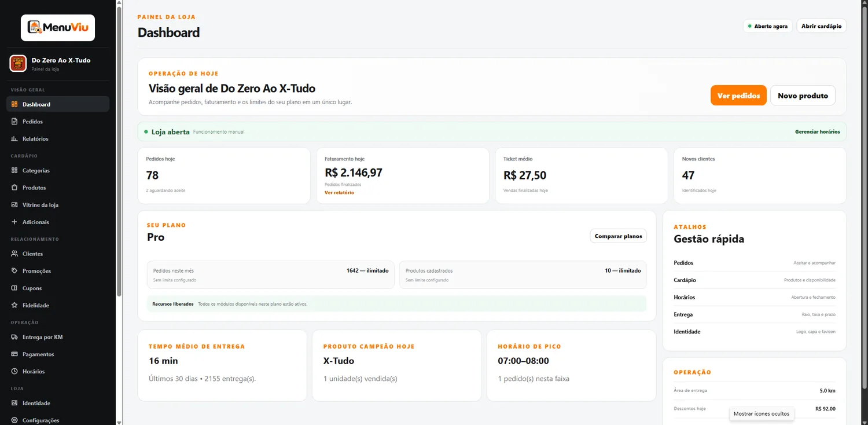This screenshot has height=425, width=868.
Task: Click the Promoções tag icon
Action: coord(14,271)
